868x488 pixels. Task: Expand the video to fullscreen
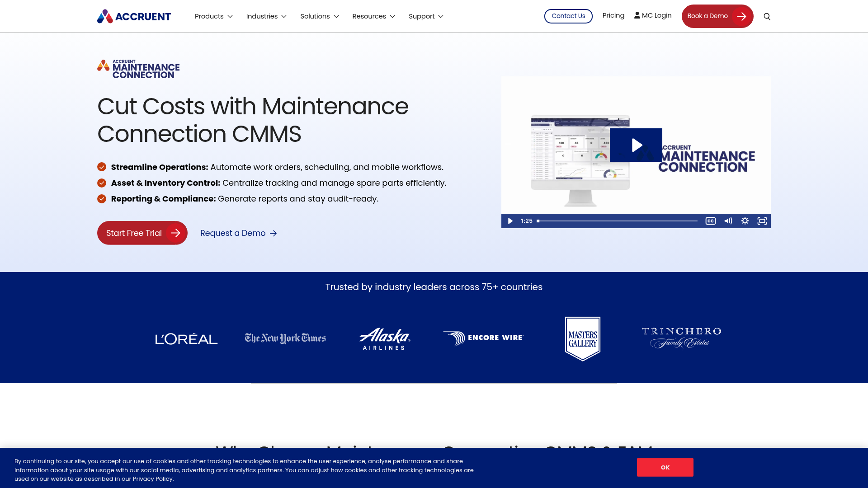click(762, 221)
